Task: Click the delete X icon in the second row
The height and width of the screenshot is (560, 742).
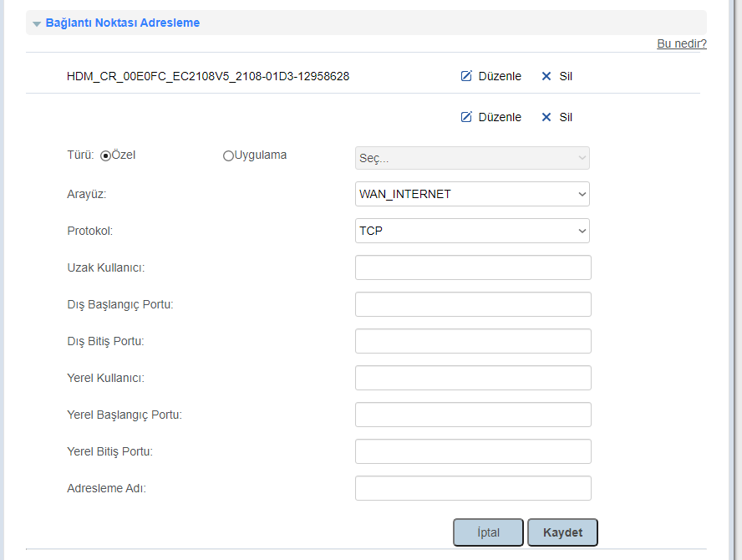Action: (x=546, y=117)
